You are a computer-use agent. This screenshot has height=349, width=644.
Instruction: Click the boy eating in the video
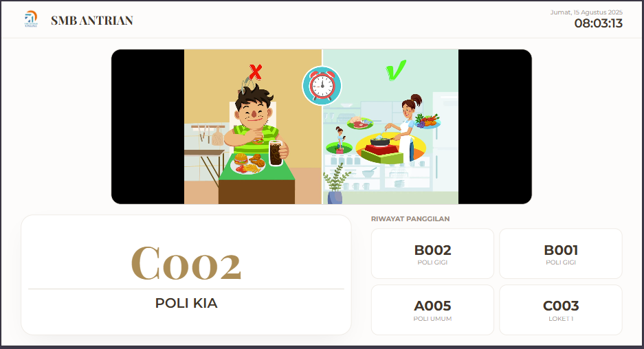coord(254,123)
